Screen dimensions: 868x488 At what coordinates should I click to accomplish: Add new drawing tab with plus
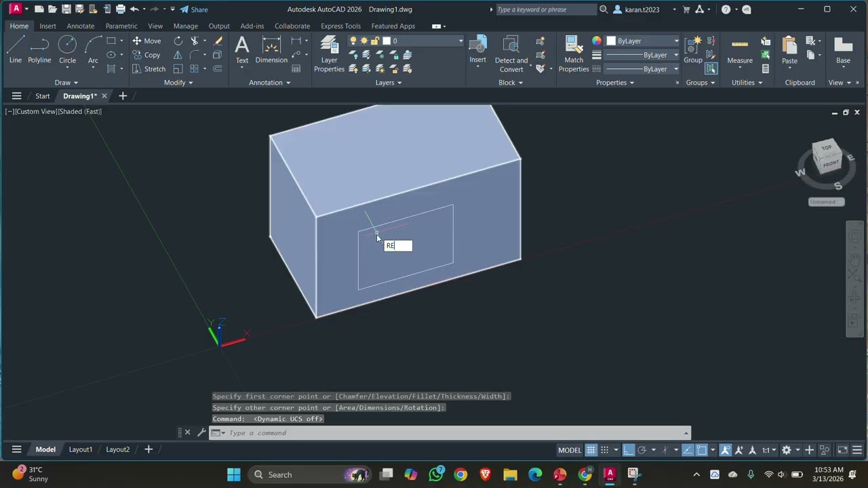pyautogui.click(x=123, y=96)
